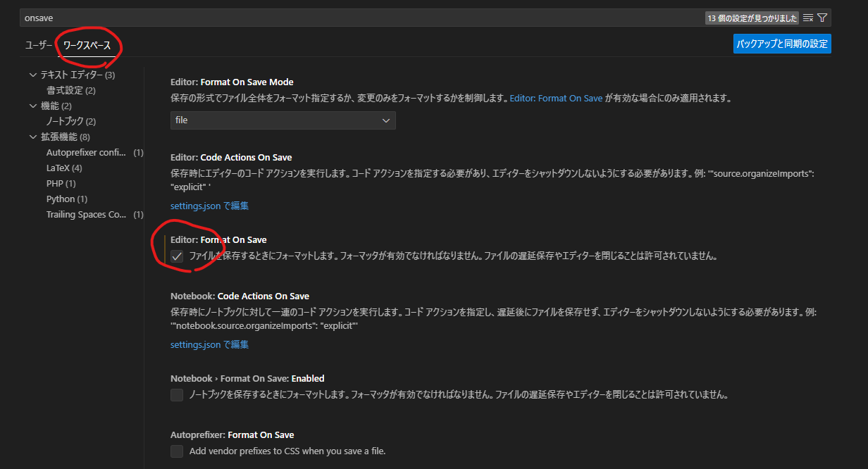This screenshot has width=868, height=469.
Task: Click the Editor: Code Actions On Save title
Action: [x=231, y=157]
